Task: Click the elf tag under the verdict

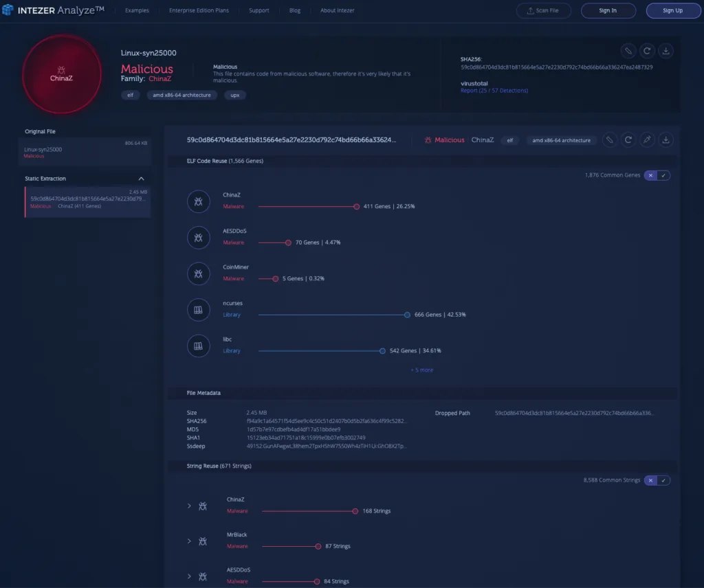Action: [x=130, y=95]
